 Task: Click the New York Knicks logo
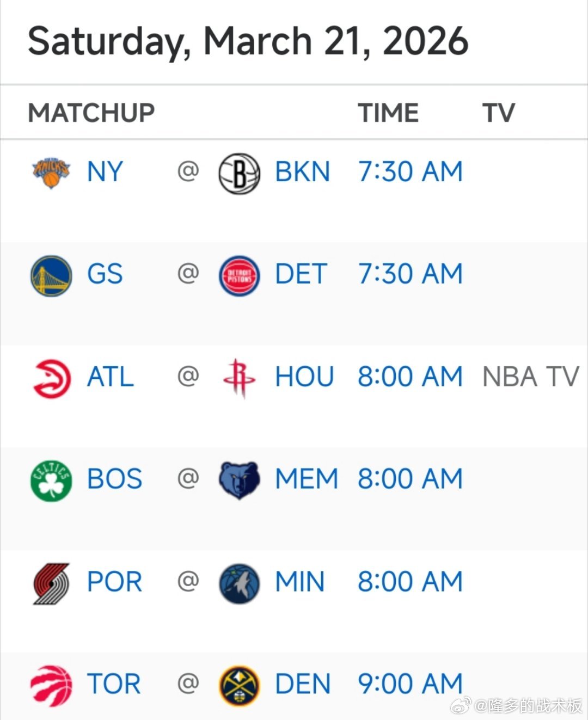[x=51, y=173]
